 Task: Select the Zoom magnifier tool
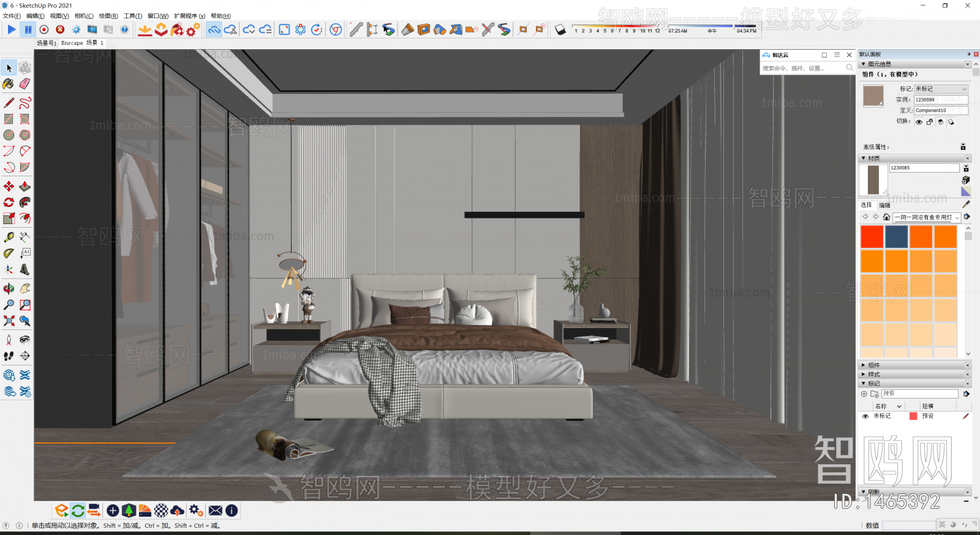(9, 304)
